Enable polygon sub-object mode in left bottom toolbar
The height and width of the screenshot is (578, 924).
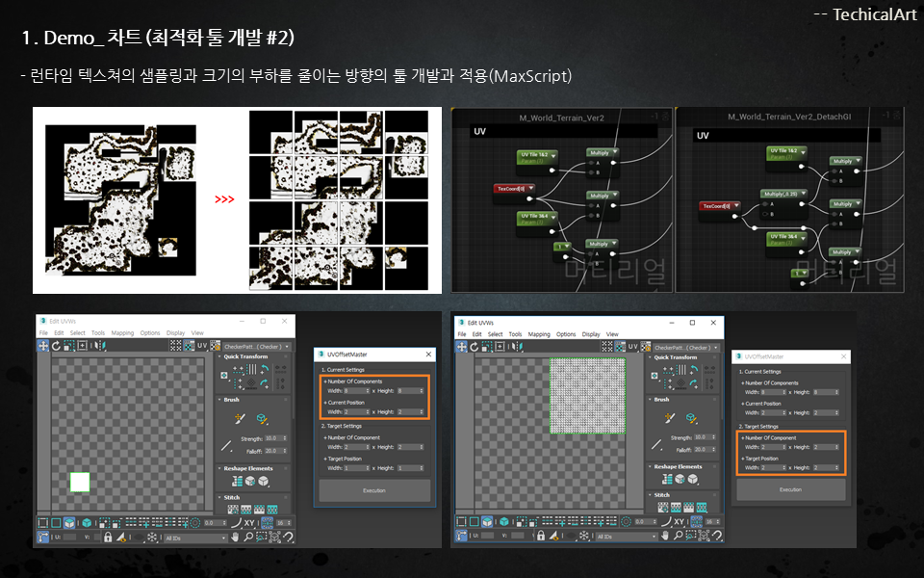(70, 523)
